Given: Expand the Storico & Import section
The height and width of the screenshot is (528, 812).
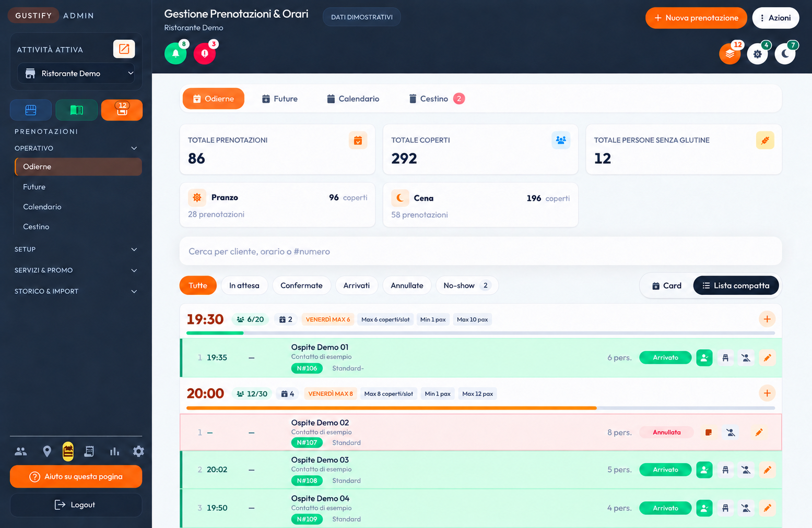Looking at the screenshot, I should (76, 291).
